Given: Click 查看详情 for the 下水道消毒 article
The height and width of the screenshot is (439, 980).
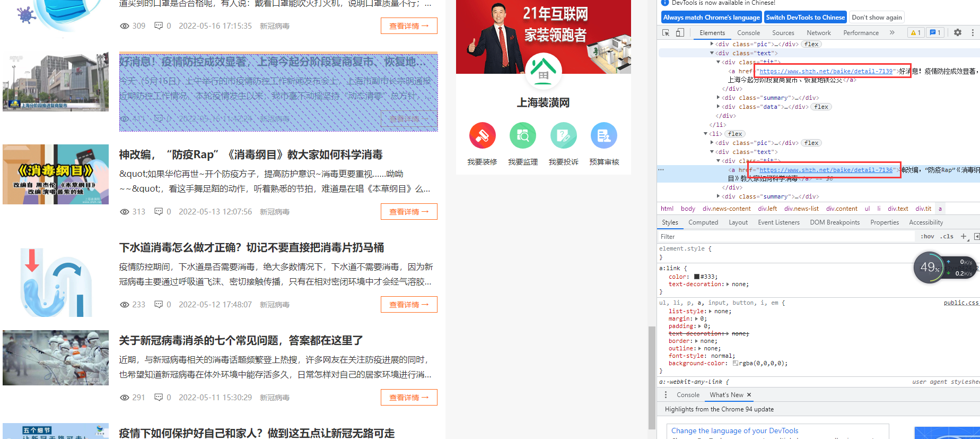Looking at the screenshot, I should [409, 305].
